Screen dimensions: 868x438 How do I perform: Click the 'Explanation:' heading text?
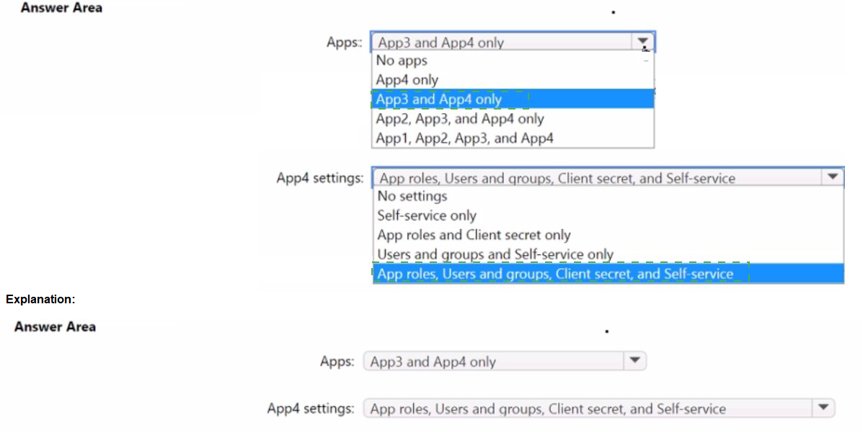(x=40, y=300)
